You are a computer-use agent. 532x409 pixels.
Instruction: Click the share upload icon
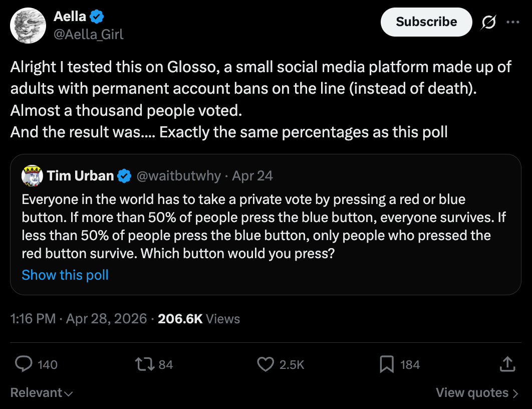point(507,364)
